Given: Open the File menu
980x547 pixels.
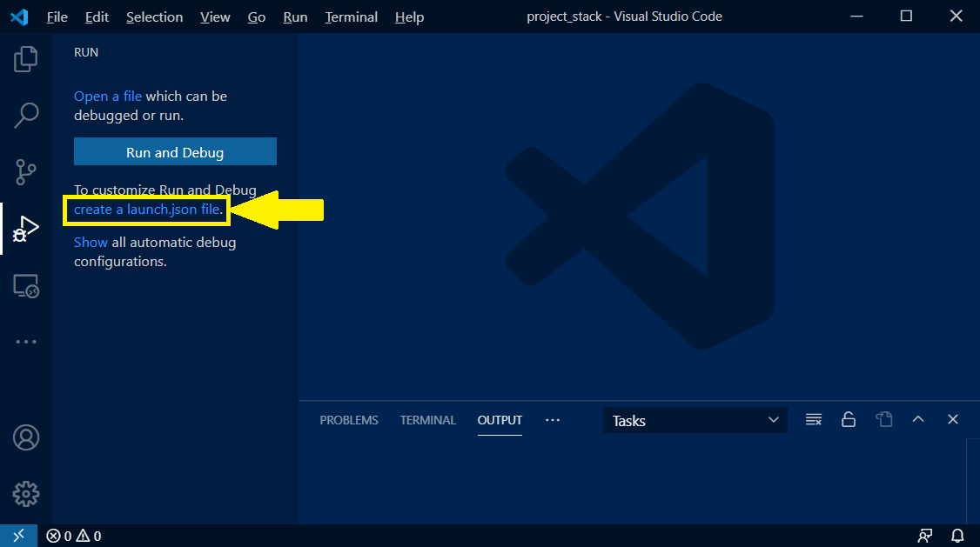Looking at the screenshot, I should click(57, 17).
